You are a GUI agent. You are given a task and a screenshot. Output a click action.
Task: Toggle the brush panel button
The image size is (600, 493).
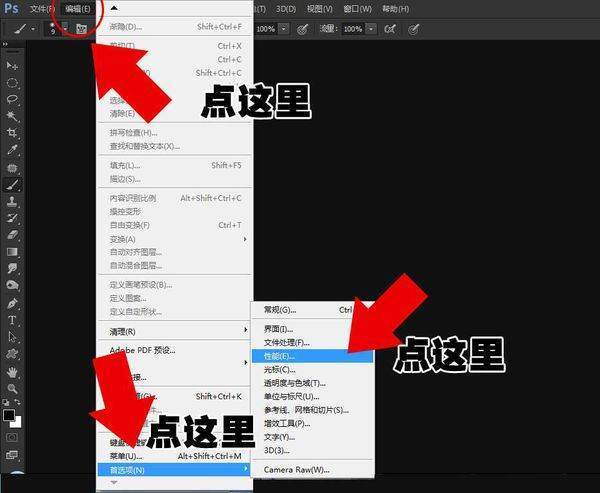click(82, 30)
